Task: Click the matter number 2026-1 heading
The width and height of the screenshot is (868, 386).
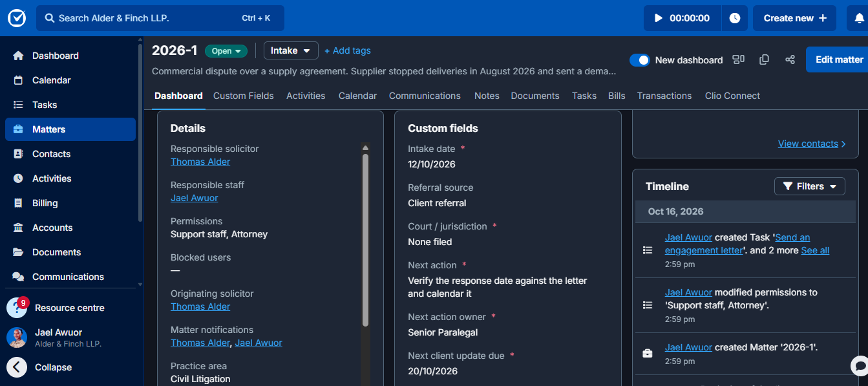Action: pos(175,50)
